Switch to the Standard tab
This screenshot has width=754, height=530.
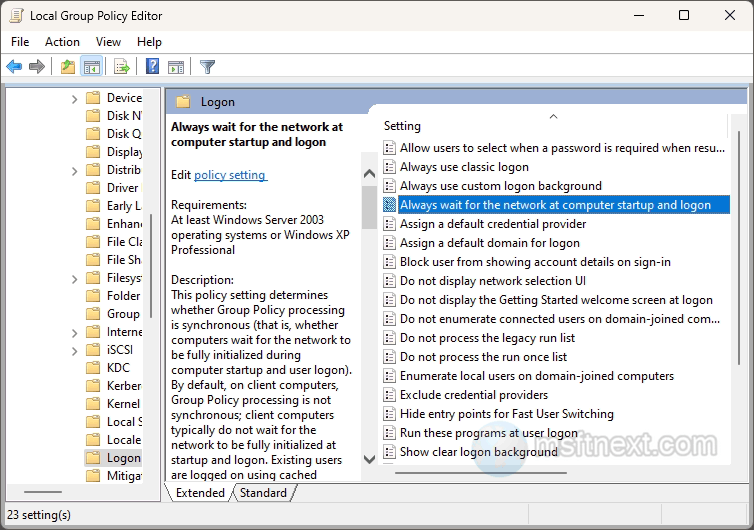tap(263, 493)
